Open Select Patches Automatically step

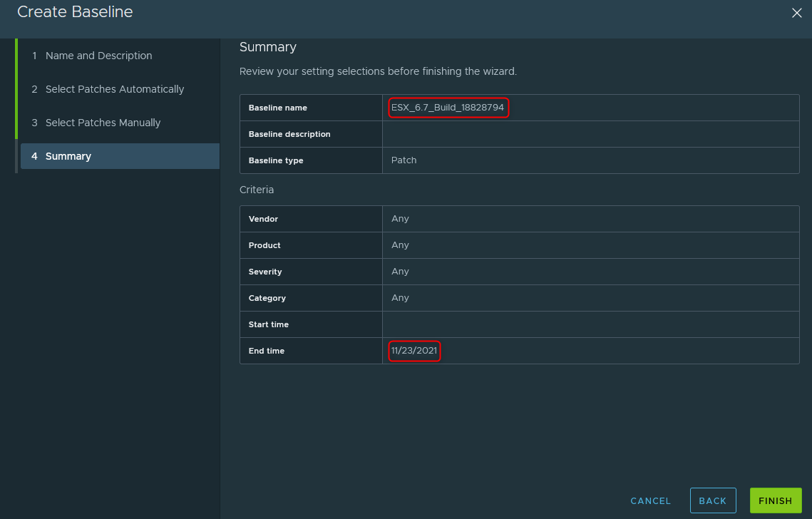(x=114, y=89)
